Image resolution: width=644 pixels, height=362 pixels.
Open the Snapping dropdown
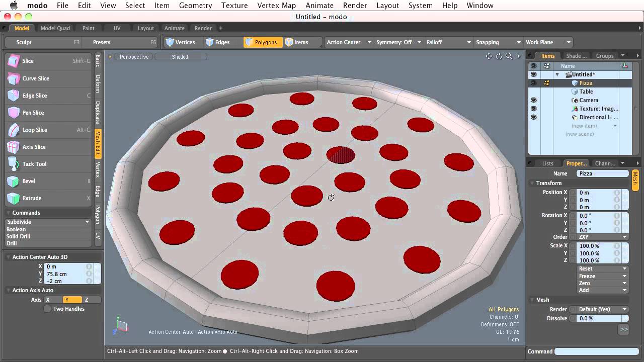[x=498, y=42]
